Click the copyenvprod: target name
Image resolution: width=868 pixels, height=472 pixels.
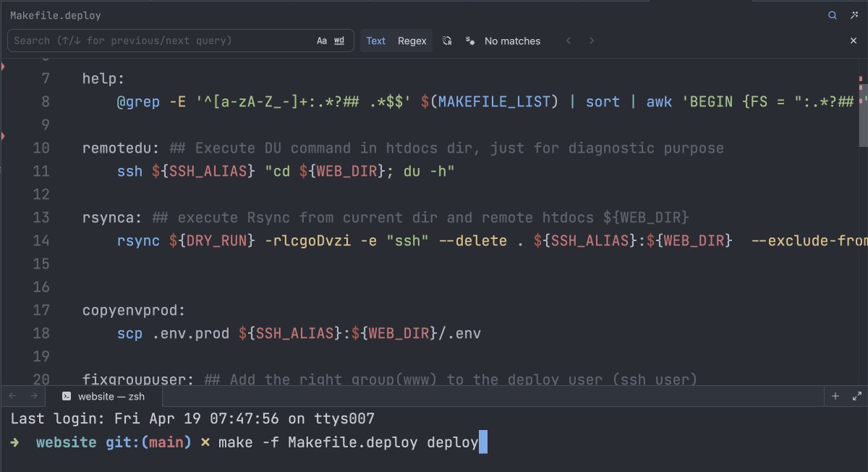[135, 310]
